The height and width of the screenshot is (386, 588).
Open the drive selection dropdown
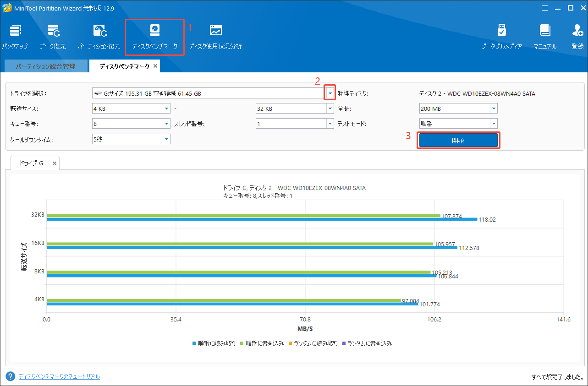click(330, 92)
